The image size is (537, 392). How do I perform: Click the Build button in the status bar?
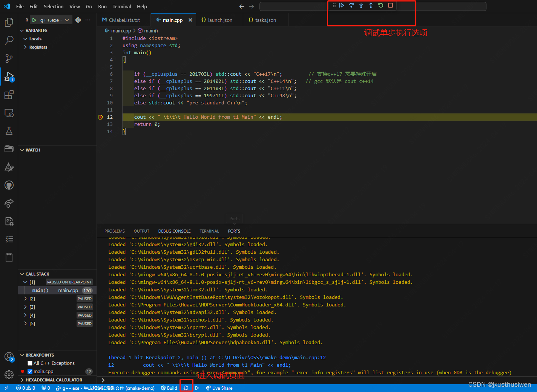click(169, 388)
